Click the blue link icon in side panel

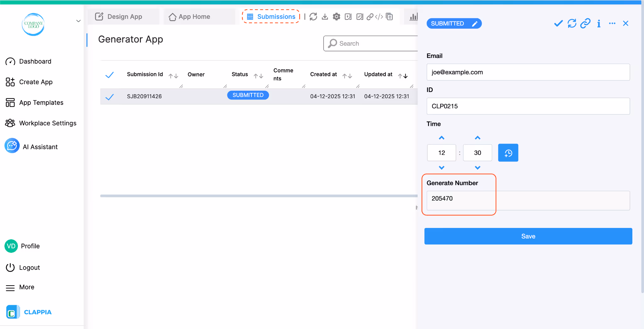585,24
